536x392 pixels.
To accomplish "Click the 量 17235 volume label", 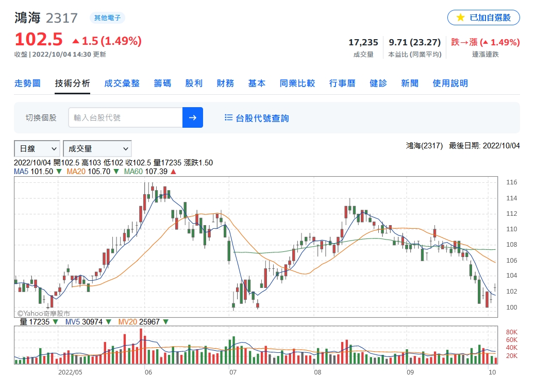I will pos(35,322).
